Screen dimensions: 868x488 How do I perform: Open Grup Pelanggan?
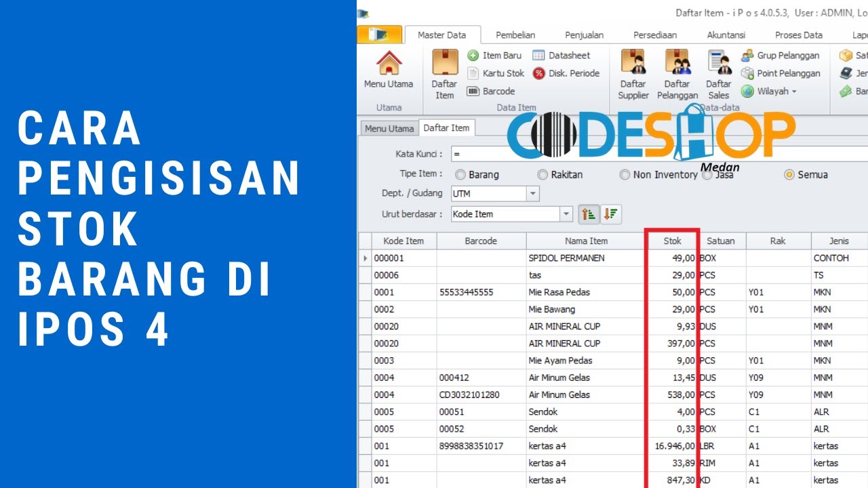click(781, 56)
